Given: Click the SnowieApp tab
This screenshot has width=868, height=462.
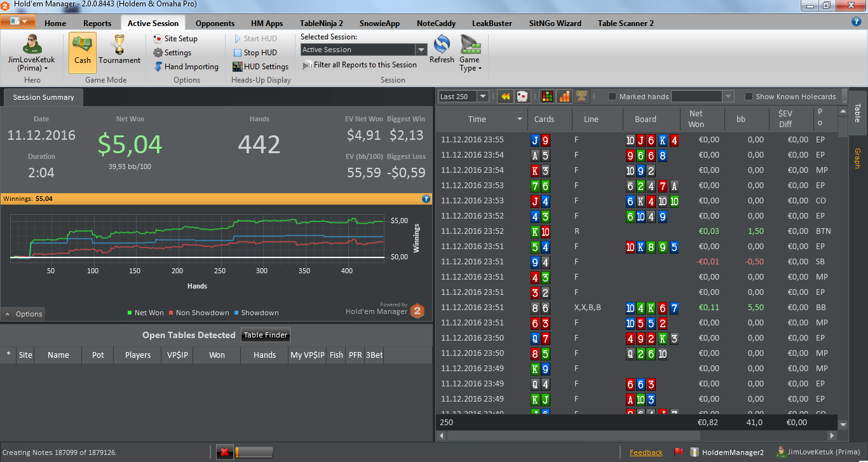Looking at the screenshot, I should coord(379,24).
